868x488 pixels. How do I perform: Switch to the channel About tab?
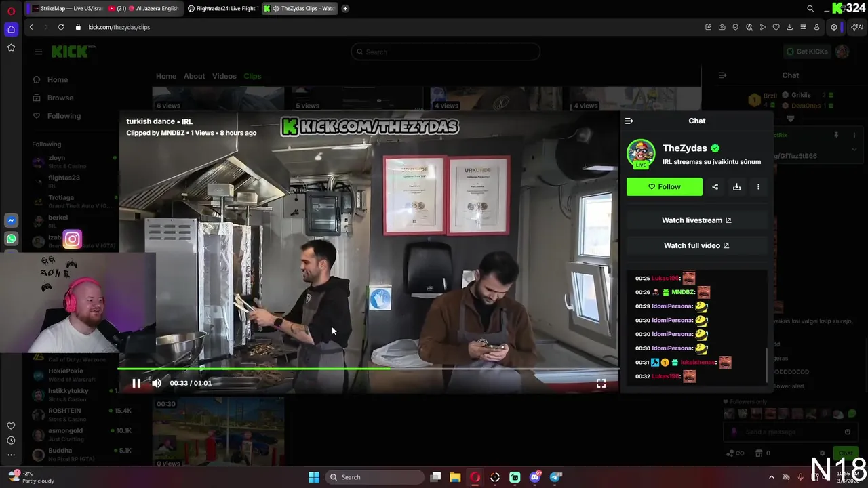point(194,76)
